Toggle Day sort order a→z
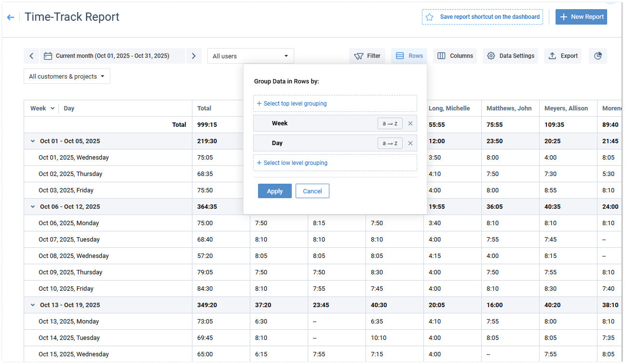This screenshot has height=364, width=625. pyautogui.click(x=390, y=143)
